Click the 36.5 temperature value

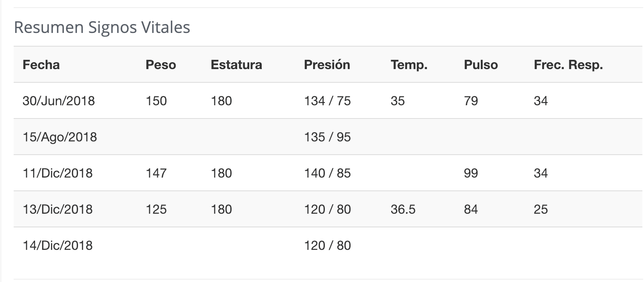coord(403,209)
